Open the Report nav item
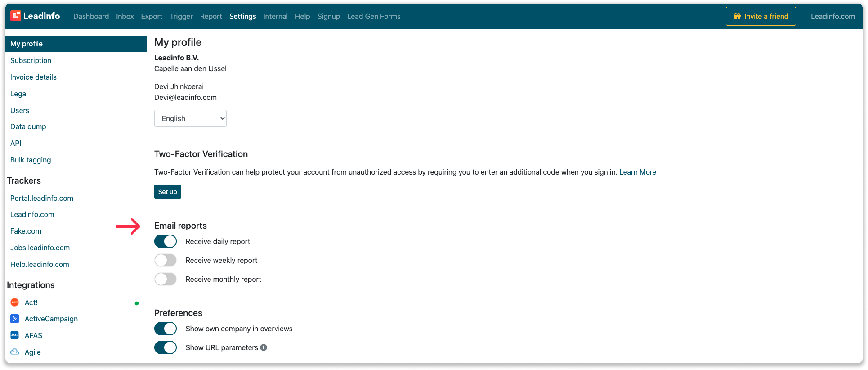 (x=211, y=16)
